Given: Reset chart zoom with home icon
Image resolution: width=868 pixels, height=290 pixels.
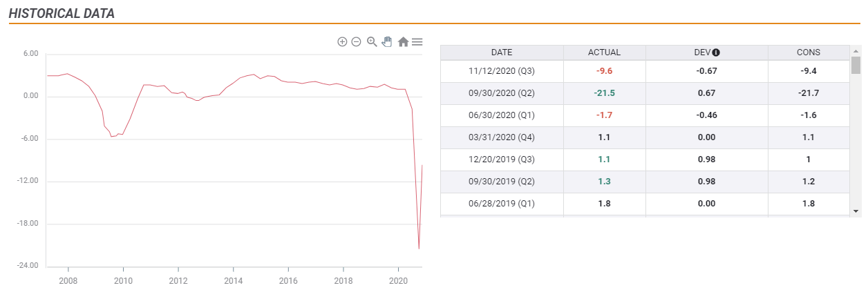Looking at the screenshot, I should (403, 42).
